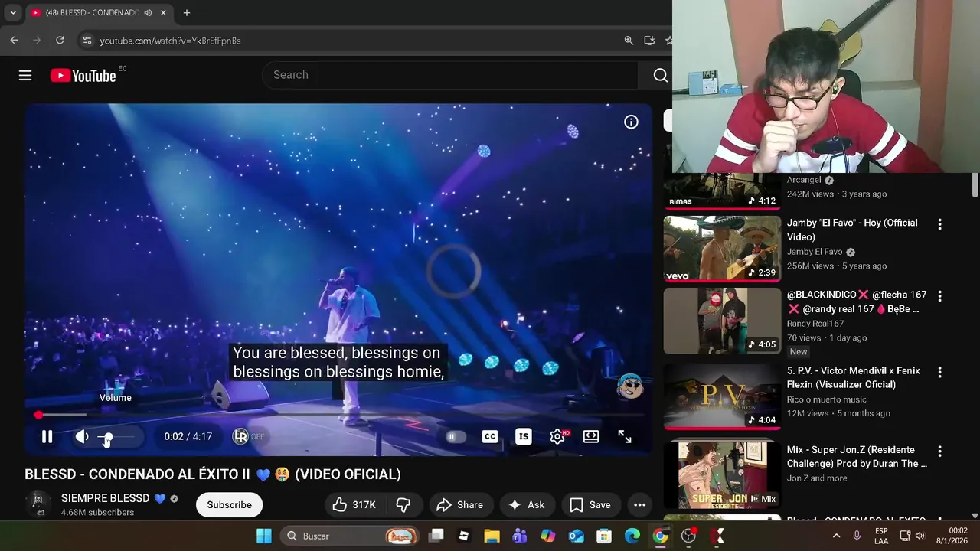Open the video info card icon
The height and width of the screenshot is (551, 980).
[x=631, y=122]
